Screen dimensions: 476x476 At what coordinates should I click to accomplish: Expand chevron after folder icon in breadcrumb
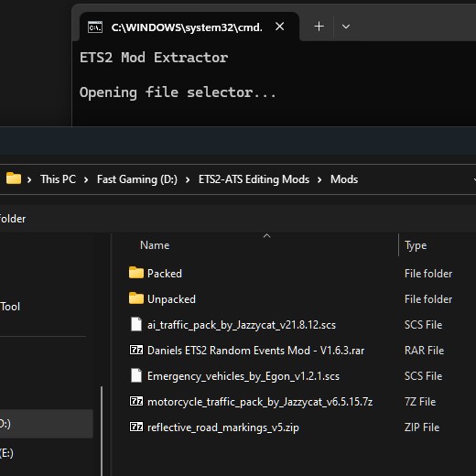(29, 179)
